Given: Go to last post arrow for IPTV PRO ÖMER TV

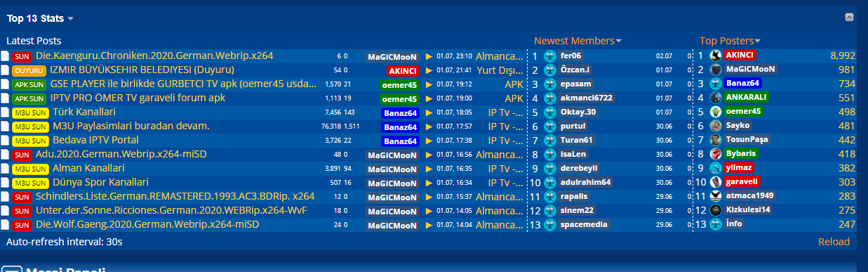Looking at the screenshot, I should click(429, 98).
